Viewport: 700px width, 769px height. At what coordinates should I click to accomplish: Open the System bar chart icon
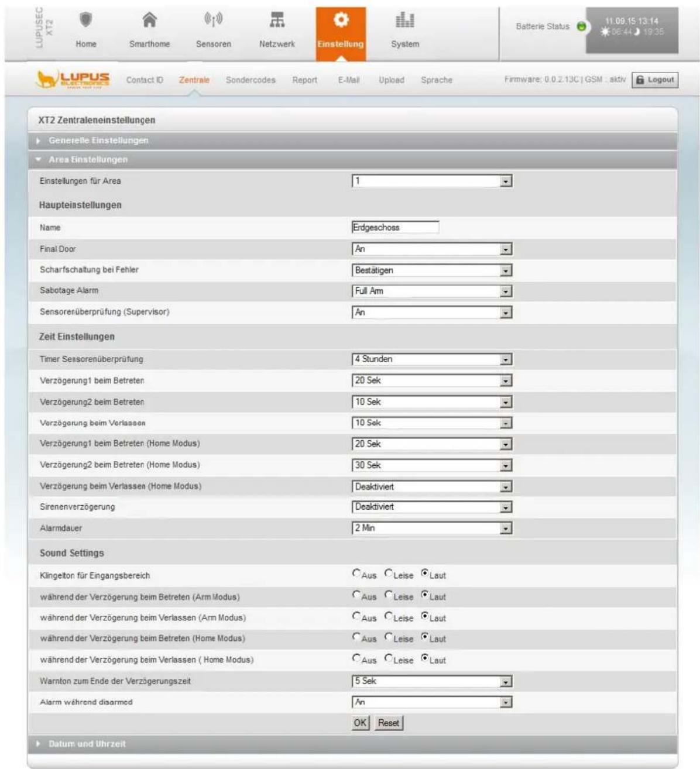click(405, 20)
